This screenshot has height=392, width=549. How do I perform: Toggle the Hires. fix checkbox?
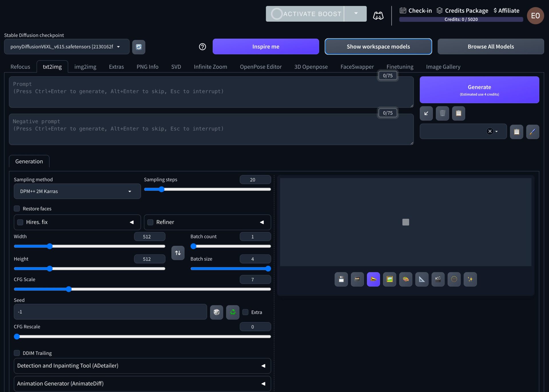(20, 222)
